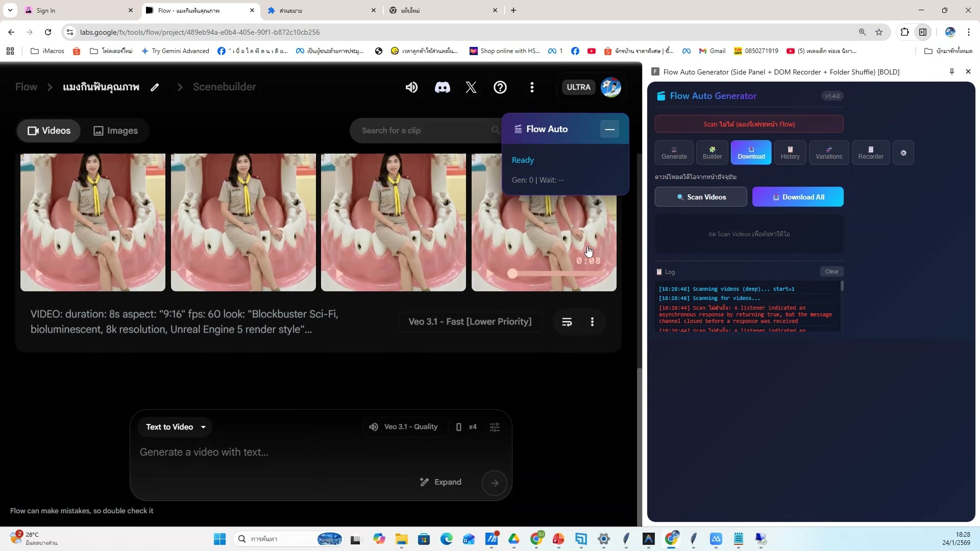The height and width of the screenshot is (551, 980).
Task: Open the help question mark icon
Action: pos(500,87)
